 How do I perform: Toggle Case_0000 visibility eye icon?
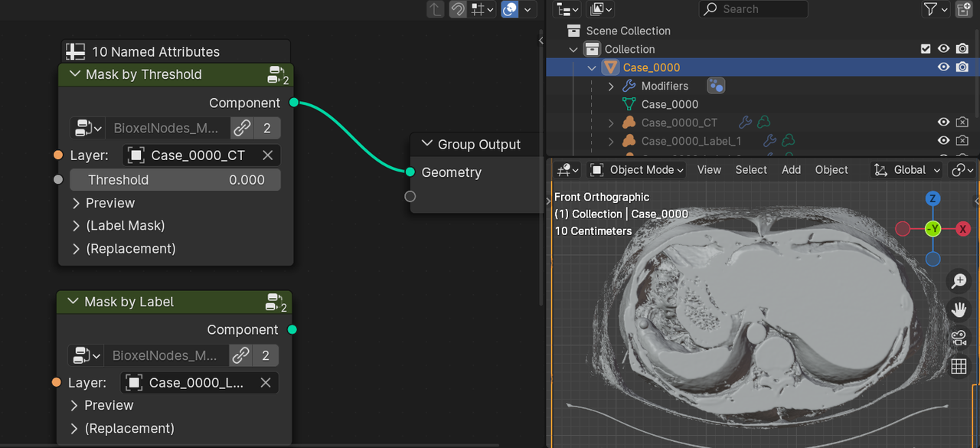(944, 67)
